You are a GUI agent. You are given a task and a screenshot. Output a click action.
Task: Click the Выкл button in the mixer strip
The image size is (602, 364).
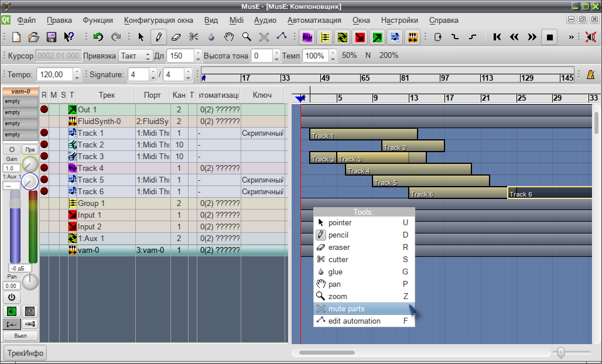point(20,335)
